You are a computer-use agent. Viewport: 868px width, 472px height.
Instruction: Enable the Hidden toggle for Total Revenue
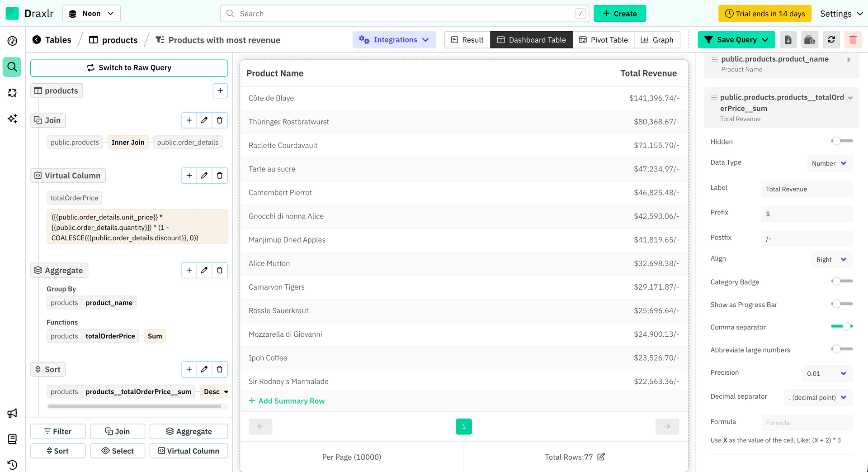[842, 141]
